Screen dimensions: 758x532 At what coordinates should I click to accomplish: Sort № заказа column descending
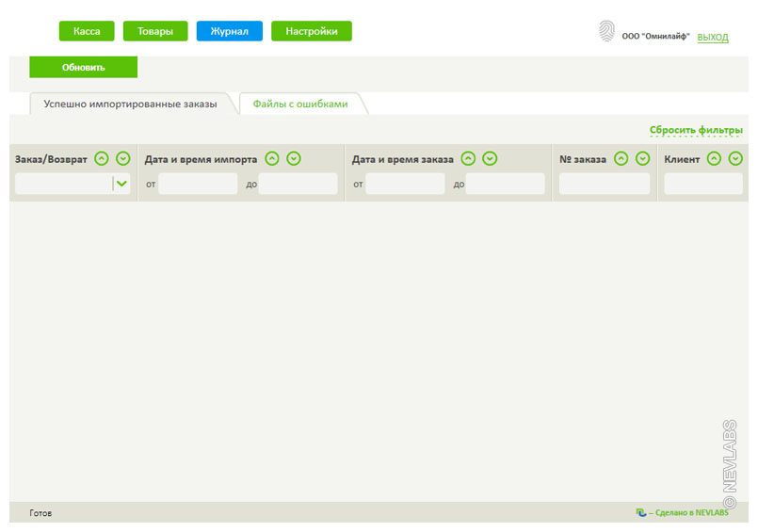[x=642, y=159]
